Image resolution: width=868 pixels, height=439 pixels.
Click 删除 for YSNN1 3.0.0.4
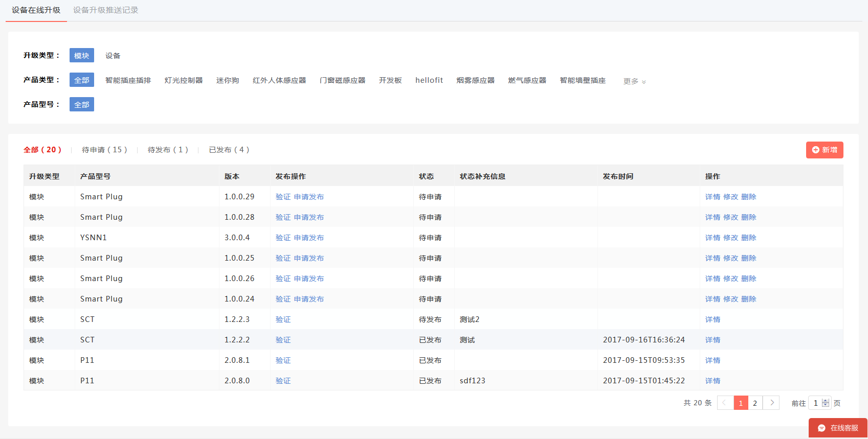coord(749,238)
